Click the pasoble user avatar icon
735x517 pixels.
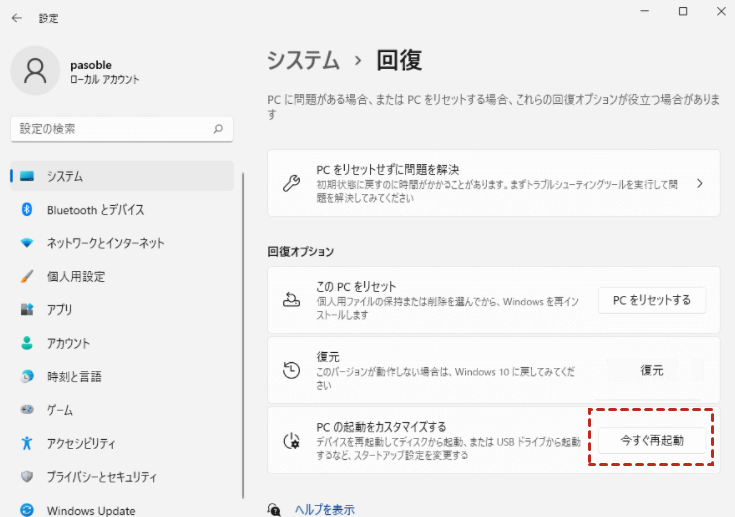click(x=35, y=71)
